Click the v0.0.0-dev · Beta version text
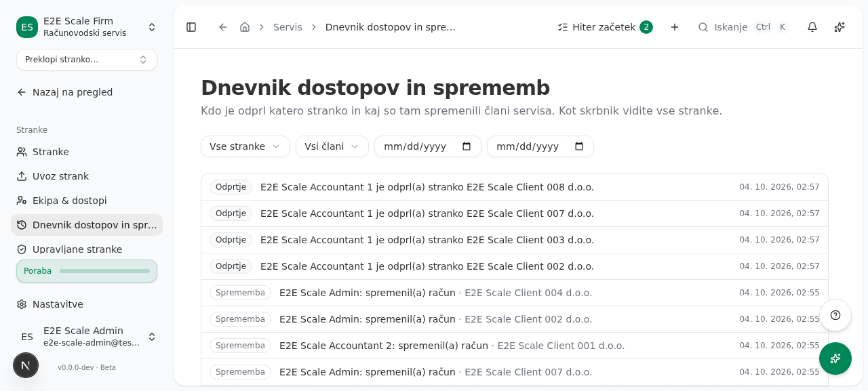This screenshot has height=391, width=868. [x=87, y=367]
